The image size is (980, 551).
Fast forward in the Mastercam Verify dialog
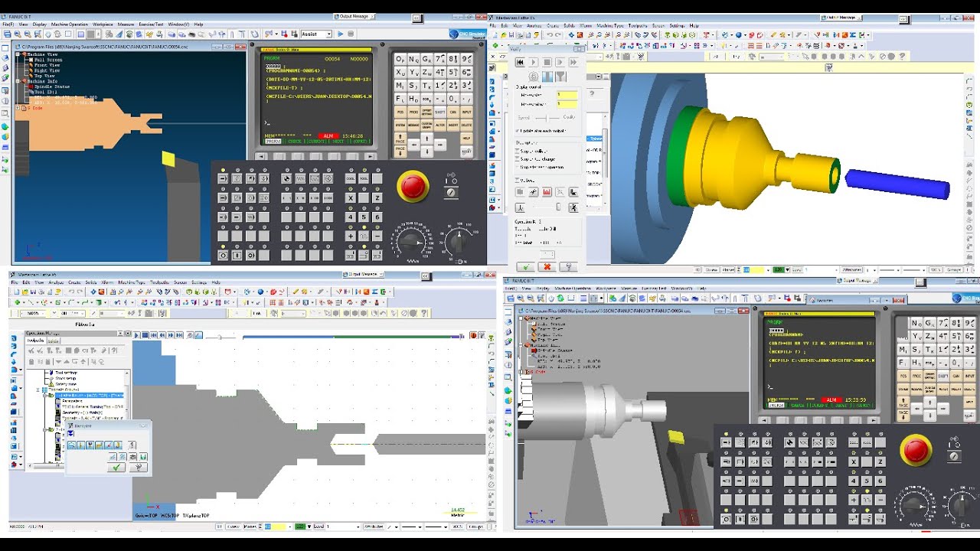click(x=574, y=63)
